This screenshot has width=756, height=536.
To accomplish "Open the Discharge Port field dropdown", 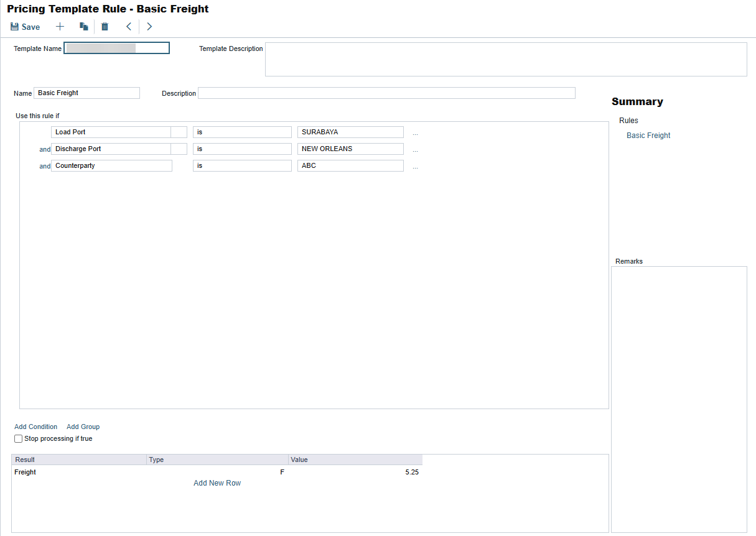I will pos(179,149).
